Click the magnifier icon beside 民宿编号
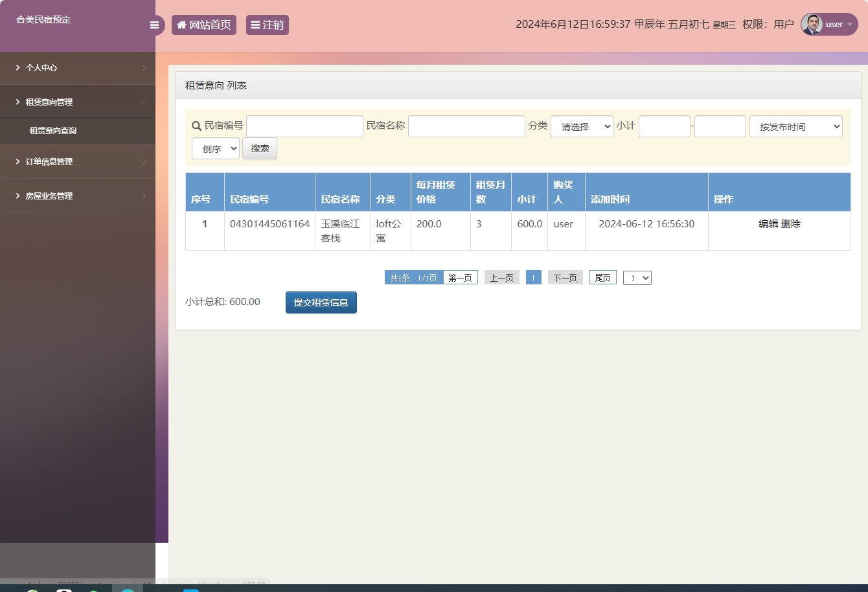Screen dimensions: 868x592 click(196, 126)
